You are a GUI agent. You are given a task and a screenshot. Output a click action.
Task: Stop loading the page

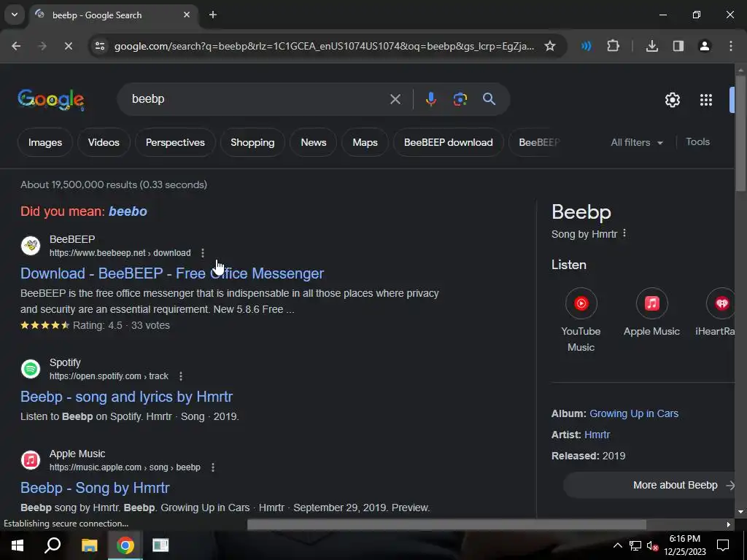point(68,46)
